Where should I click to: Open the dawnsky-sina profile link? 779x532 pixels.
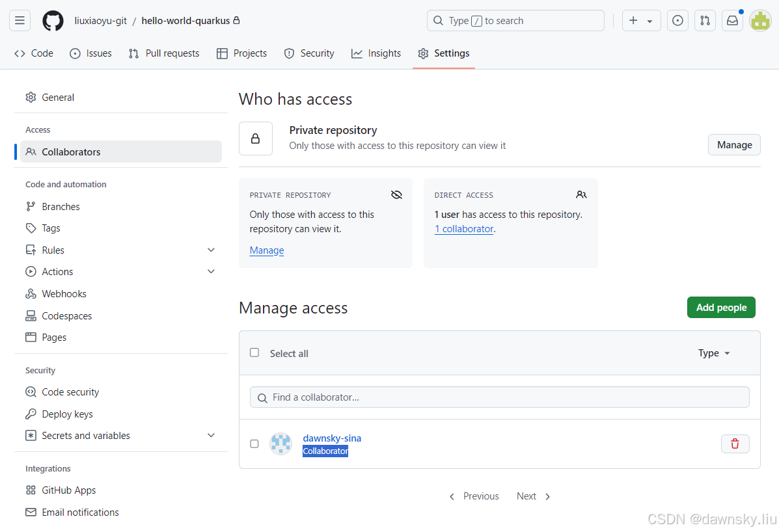(332, 438)
